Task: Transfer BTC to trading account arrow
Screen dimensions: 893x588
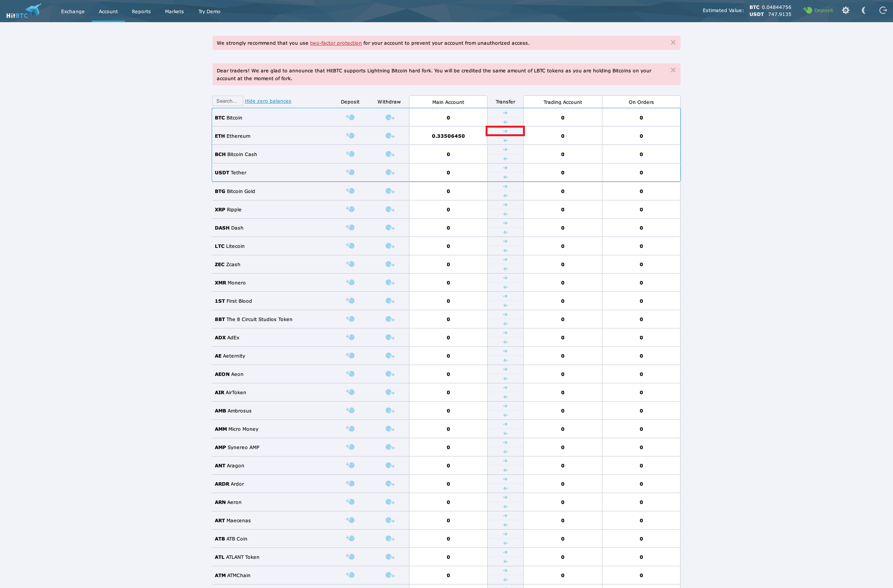Action: coord(505,113)
